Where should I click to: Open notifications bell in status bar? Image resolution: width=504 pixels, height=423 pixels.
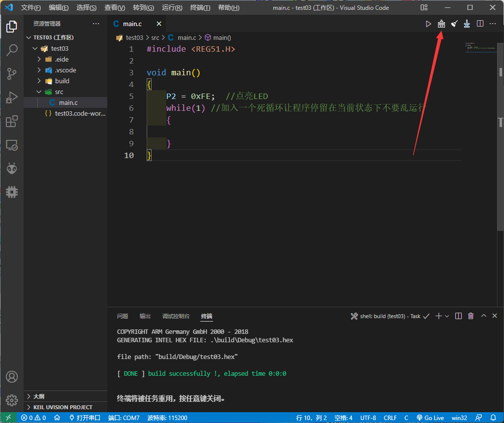[x=493, y=418]
